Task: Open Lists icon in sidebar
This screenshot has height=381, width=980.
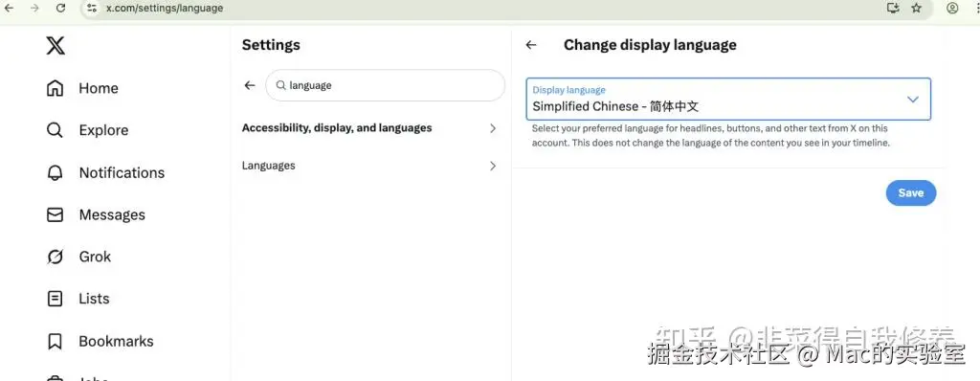Action: (x=55, y=299)
